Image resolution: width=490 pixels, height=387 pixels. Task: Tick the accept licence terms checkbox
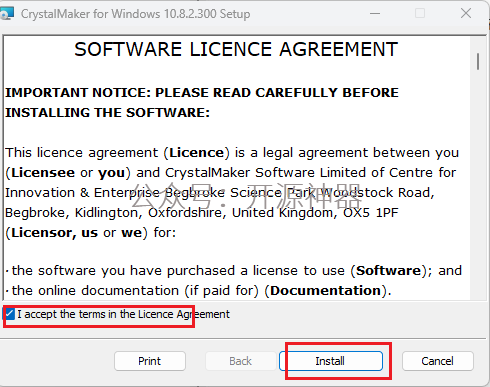tap(10, 314)
